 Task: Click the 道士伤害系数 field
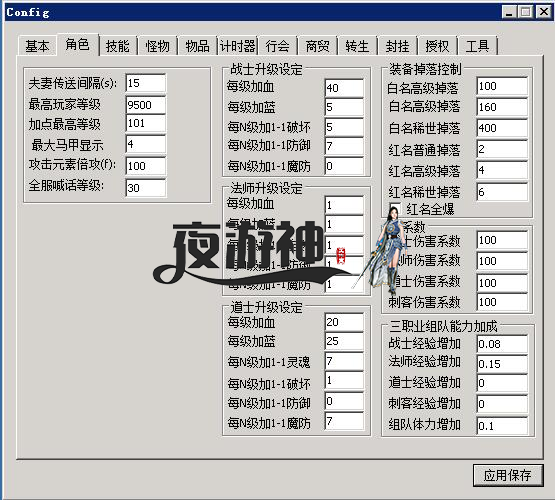502,283
